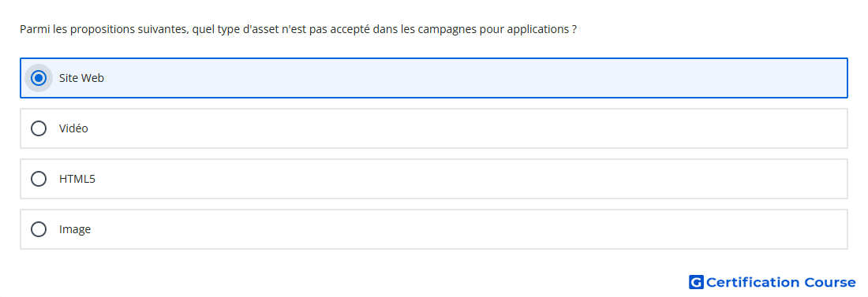Click the Image answer label

pos(75,229)
